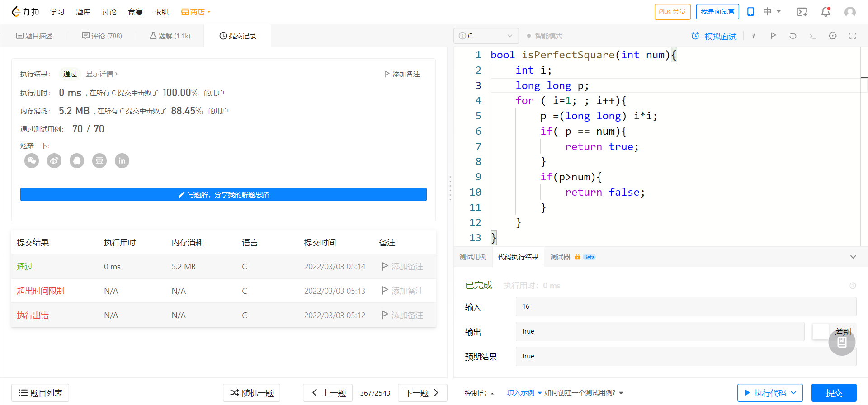This screenshot has width=868, height=405.
Task: Reset code with the restore icon
Action: tap(793, 36)
